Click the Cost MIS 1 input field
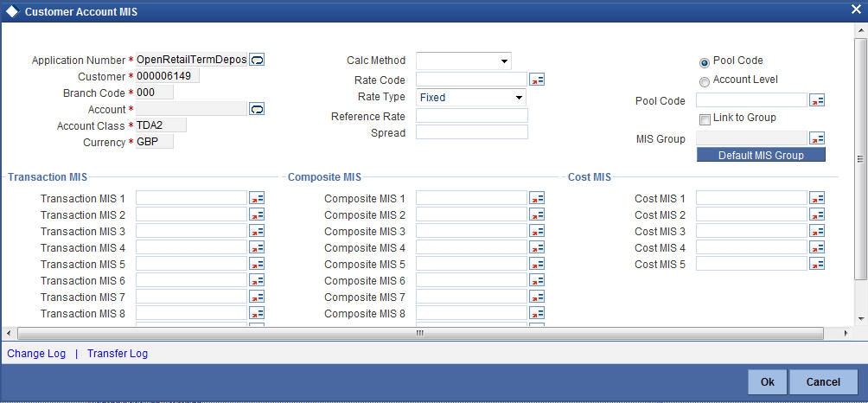The width and height of the screenshot is (868, 403). [x=752, y=198]
